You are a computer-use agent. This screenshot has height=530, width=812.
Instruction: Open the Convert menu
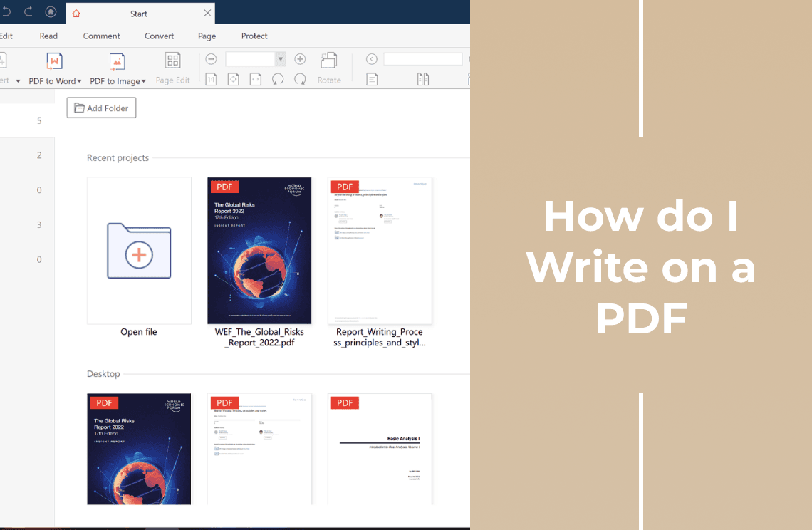(159, 36)
